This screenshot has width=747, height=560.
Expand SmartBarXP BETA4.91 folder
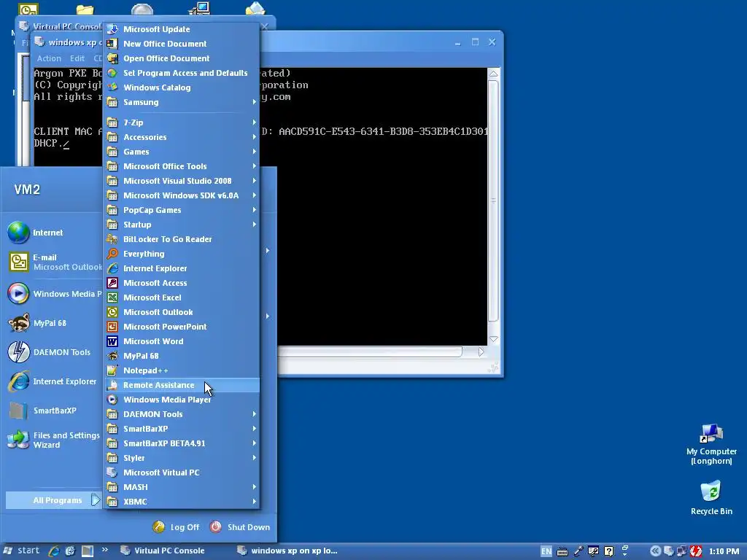[x=182, y=443]
